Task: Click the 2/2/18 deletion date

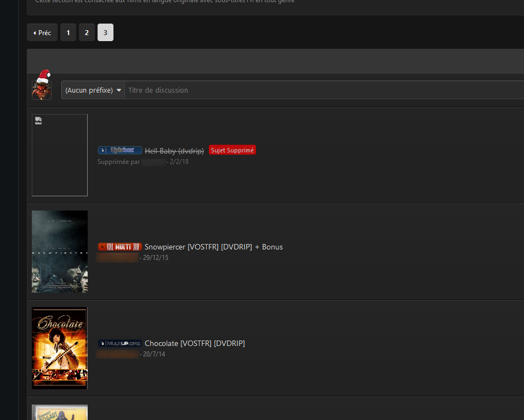Action: click(179, 162)
